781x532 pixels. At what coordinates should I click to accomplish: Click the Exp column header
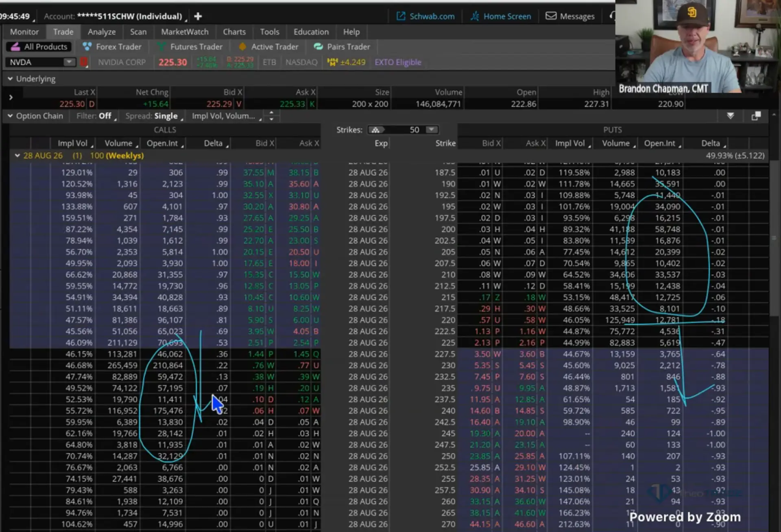381,143
